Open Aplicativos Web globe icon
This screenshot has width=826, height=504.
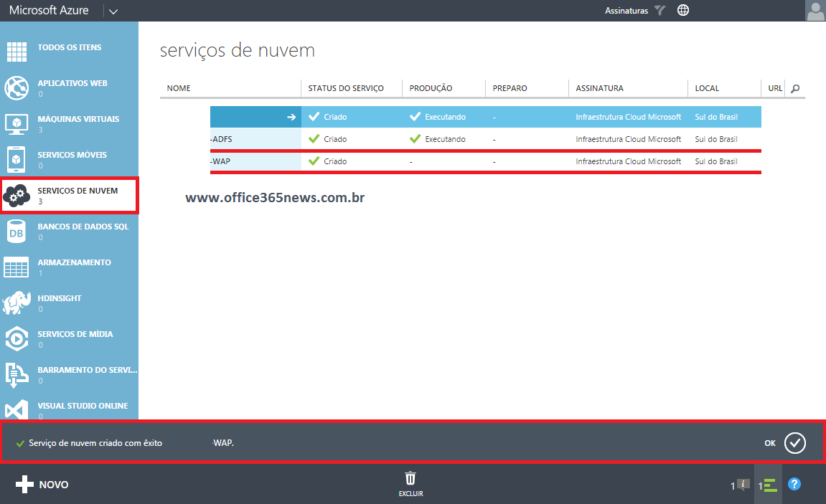point(17,88)
